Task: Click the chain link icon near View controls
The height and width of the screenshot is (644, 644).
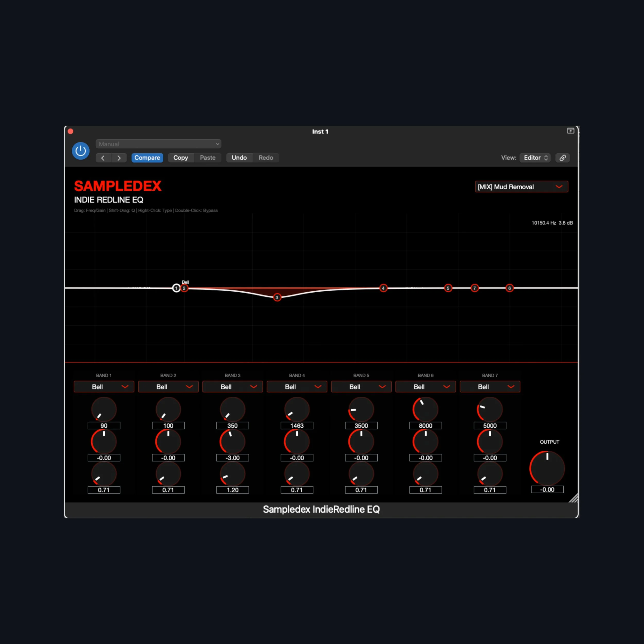Action: point(562,158)
